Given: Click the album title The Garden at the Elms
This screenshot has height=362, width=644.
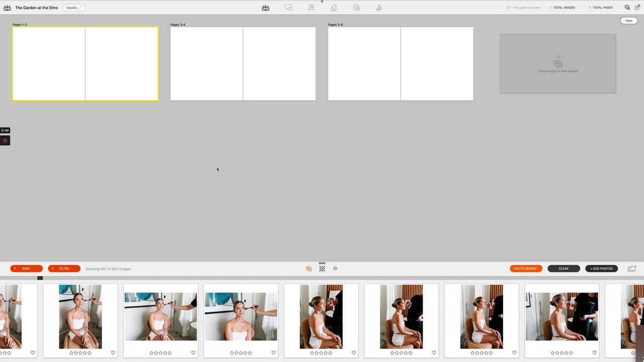Looking at the screenshot, I should coord(36,8).
